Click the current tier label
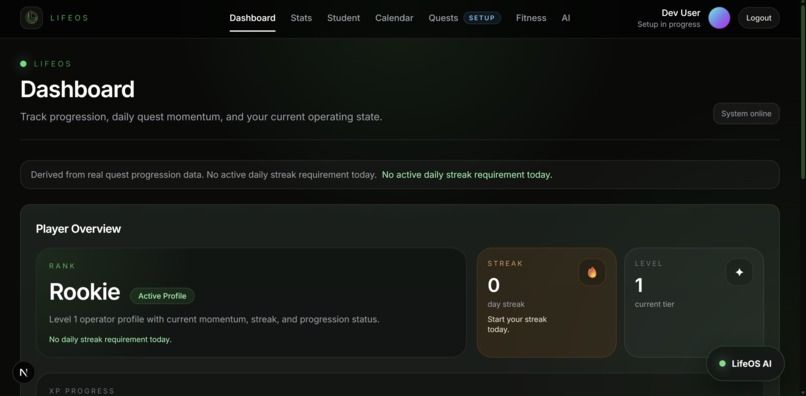 pos(654,304)
